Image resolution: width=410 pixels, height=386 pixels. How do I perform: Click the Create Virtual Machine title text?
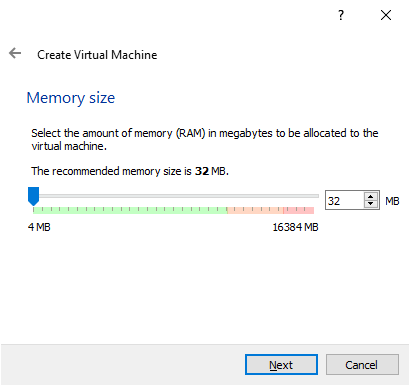(x=97, y=55)
